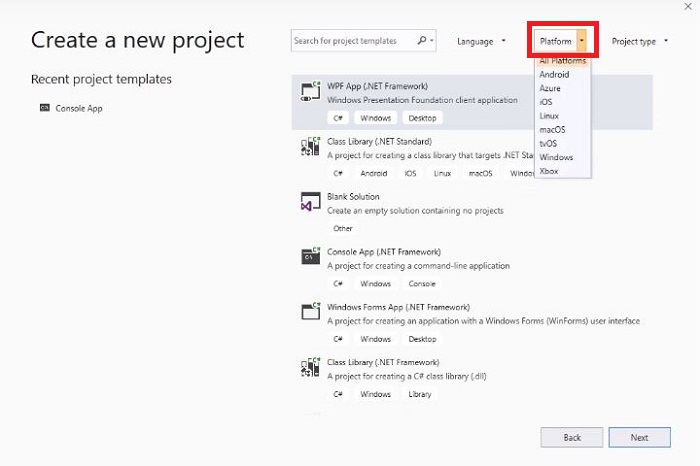Click the C# tag under Windows Forms App
Screen dimensions: 700x466
[x=338, y=339]
